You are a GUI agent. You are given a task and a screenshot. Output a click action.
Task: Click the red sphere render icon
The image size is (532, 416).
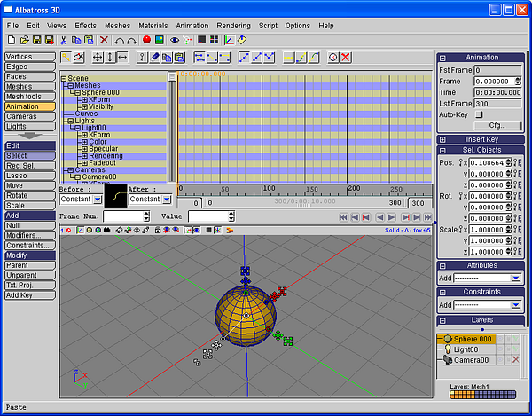[x=146, y=40]
